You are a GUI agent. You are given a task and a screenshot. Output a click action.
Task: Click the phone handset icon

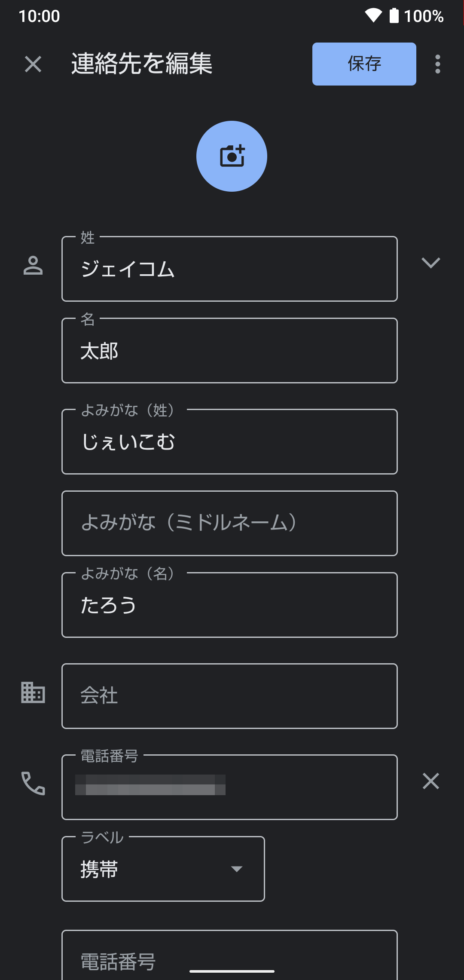(x=33, y=783)
